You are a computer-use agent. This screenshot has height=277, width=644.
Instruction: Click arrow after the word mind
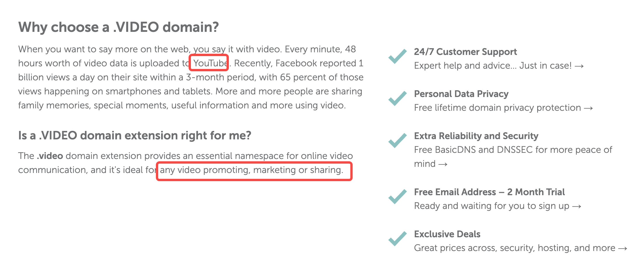[x=443, y=165]
